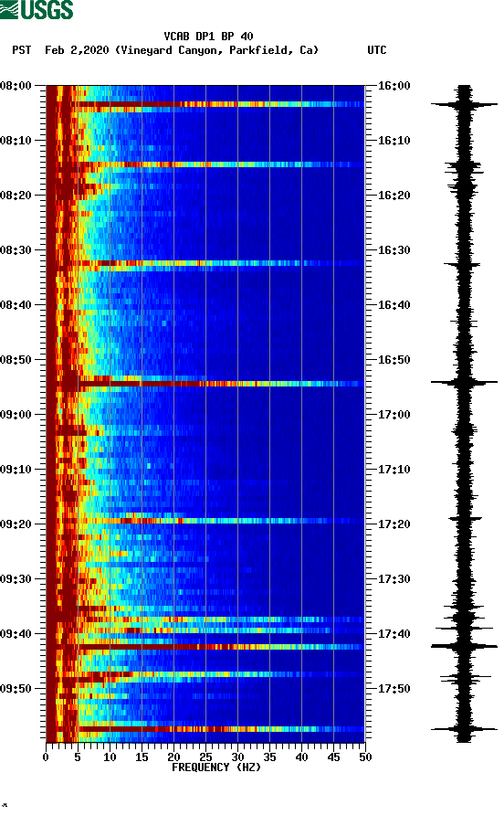Viewport: 504px width, 815px height.
Task: Click the broadband event band near 09:57
Action: tap(205, 729)
